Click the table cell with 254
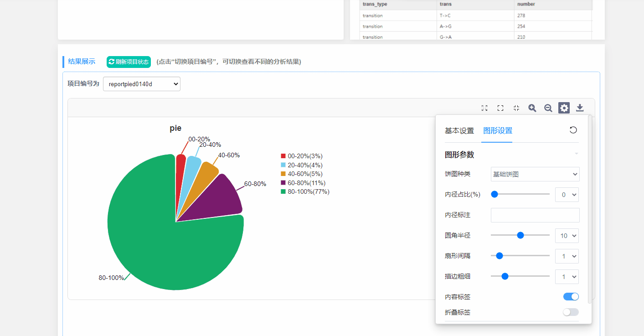 coord(553,26)
